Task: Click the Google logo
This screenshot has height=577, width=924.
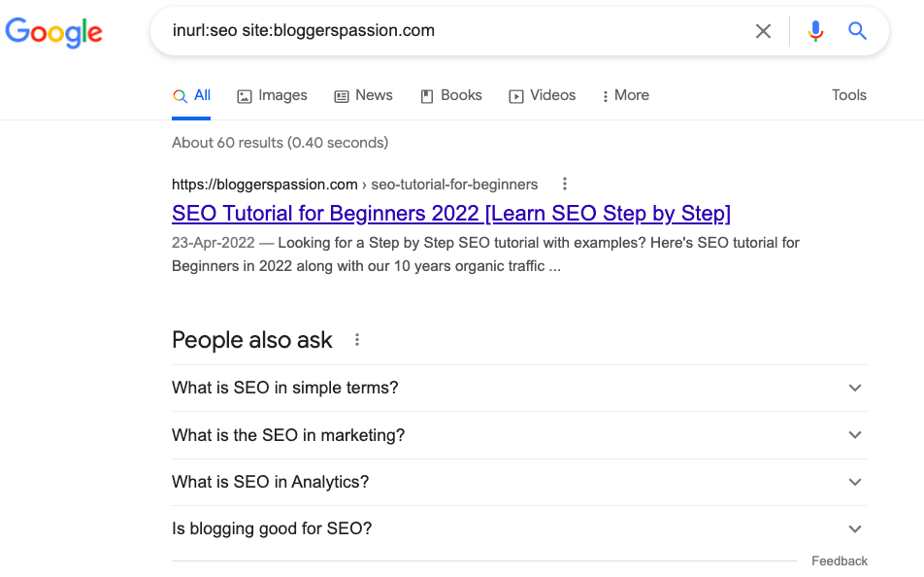Action: coord(53,32)
